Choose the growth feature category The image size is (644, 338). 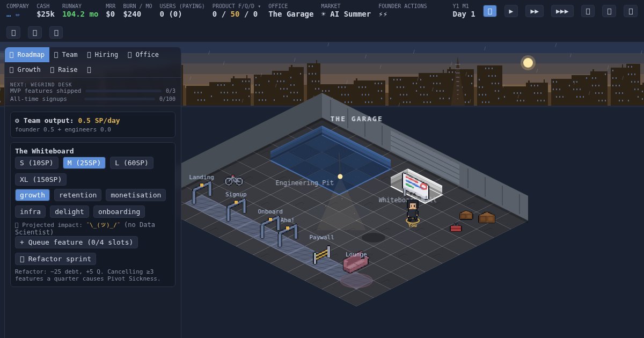(x=32, y=195)
